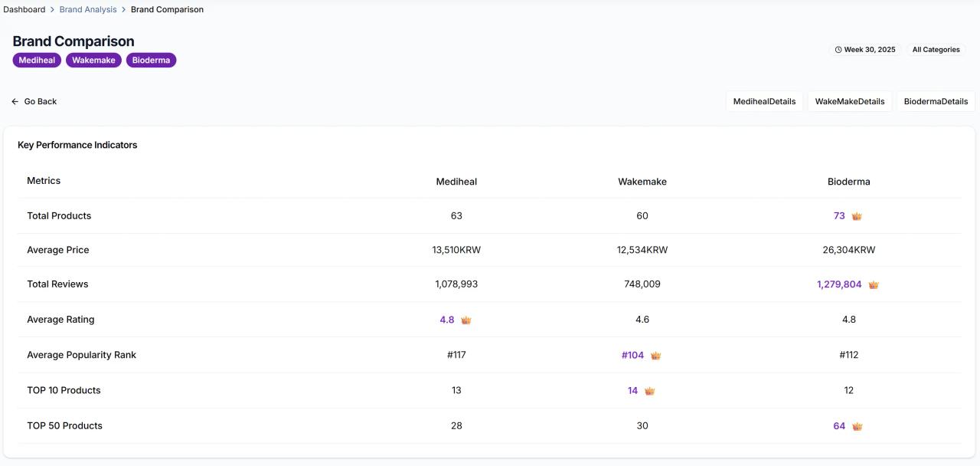Open the Week 30, 2025 selector
Image resolution: width=980 pixels, height=466 pixels.
point(865,50)
